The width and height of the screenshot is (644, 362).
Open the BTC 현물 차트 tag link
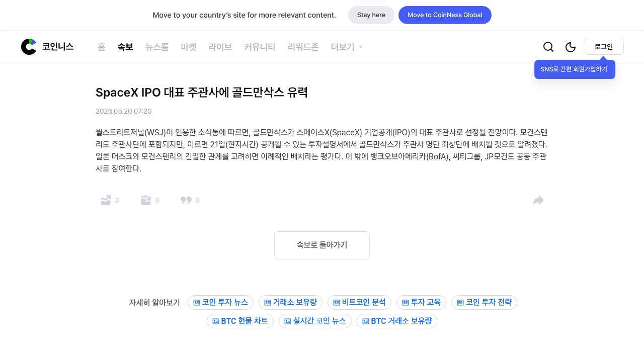(240, 321)
